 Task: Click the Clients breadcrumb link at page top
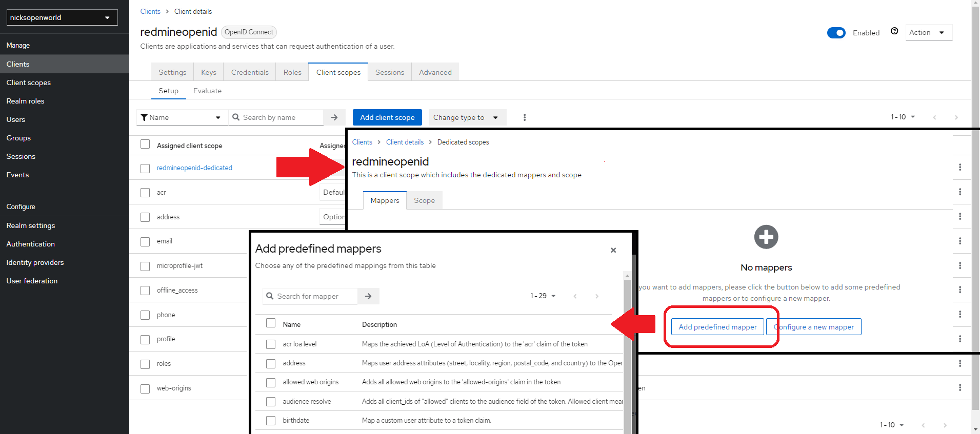pos(150,11)
